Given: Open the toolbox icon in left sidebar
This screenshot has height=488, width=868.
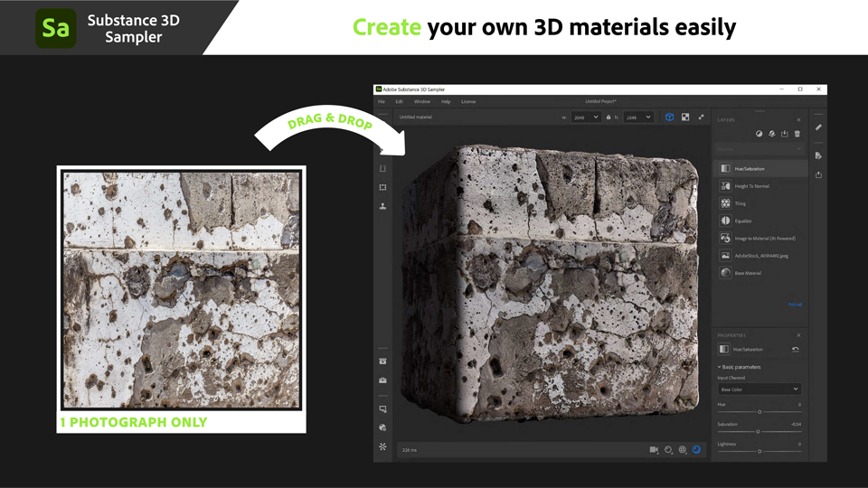Looking at the screenshot, I should 382,380.
